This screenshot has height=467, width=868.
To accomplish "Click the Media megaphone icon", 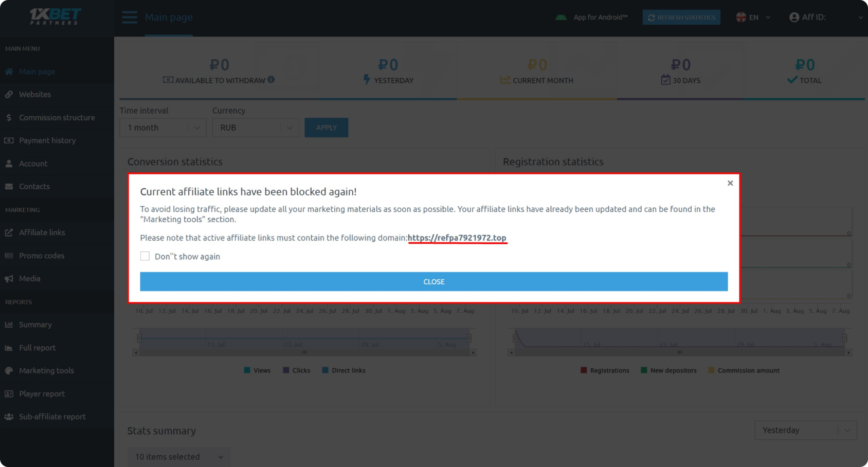I will [9, 279].
